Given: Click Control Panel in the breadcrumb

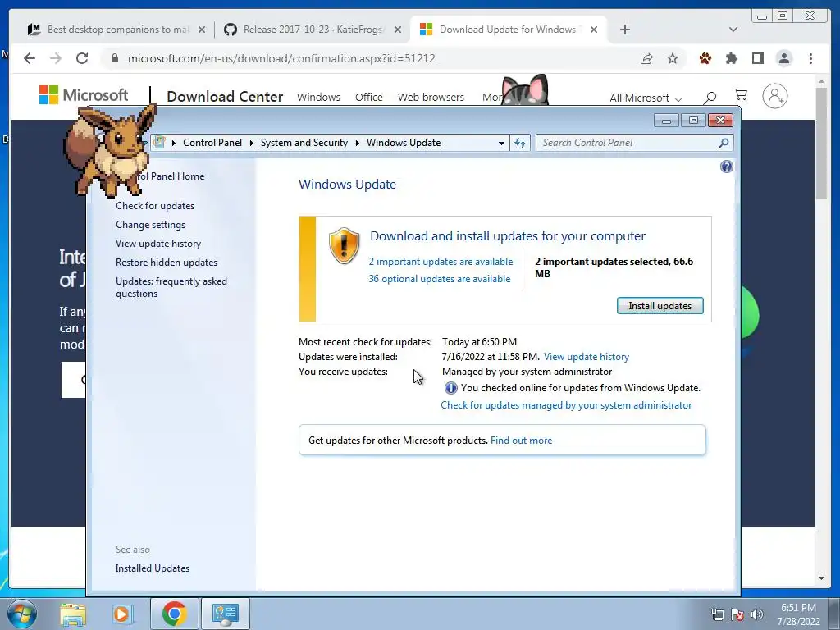Looking at the screenshot, I should pos(212,143).
